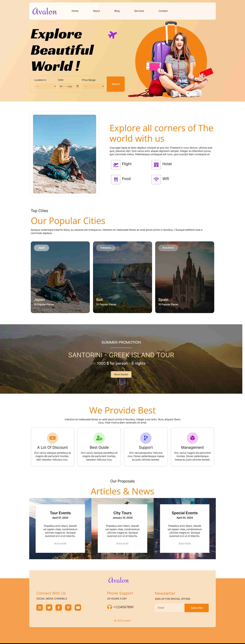Go to the Blog menu item

[117, 11]
